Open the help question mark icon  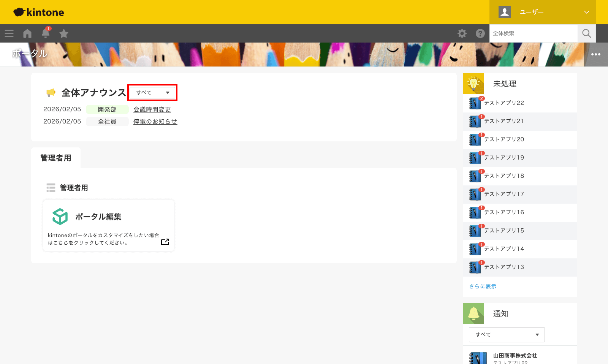click(x=480, y=33)
